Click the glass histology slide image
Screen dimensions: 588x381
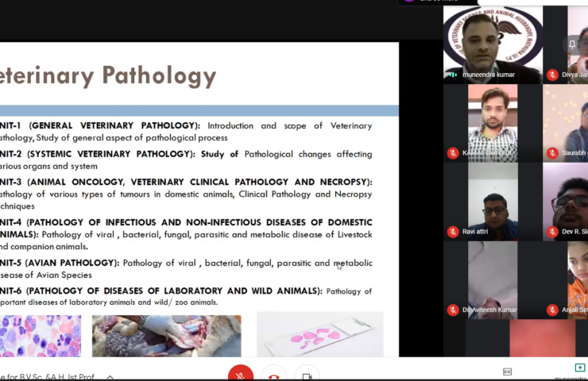pyautogui.click(x=320, y=334)
